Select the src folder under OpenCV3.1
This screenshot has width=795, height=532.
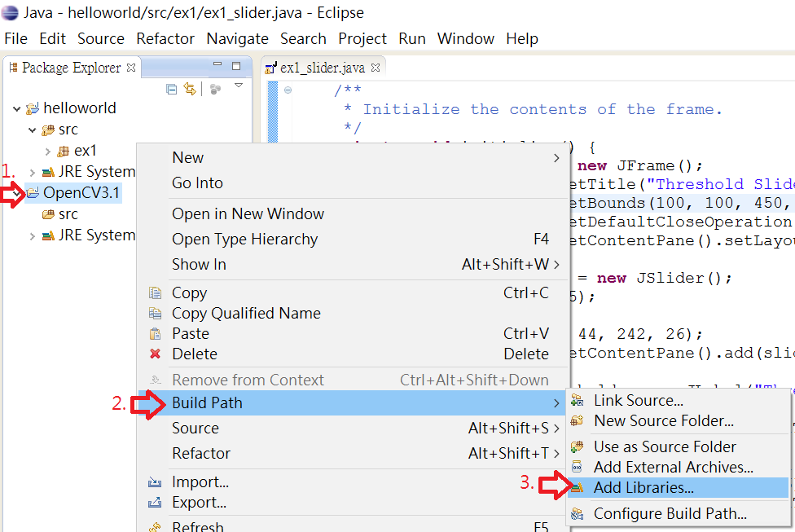tap(68, 214)
